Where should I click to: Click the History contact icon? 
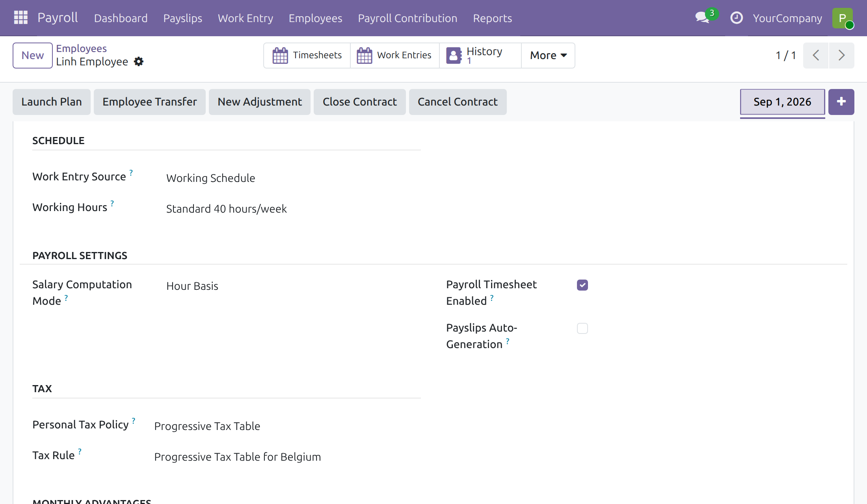click(x=454, y=56)
